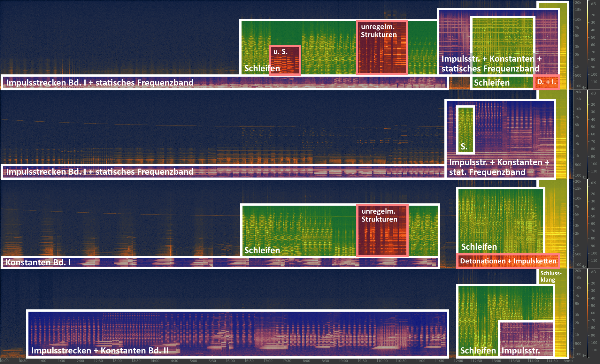Click the 'Impulsstr.' box in the bottom track
600x364 pixels.
coord(526,339)
